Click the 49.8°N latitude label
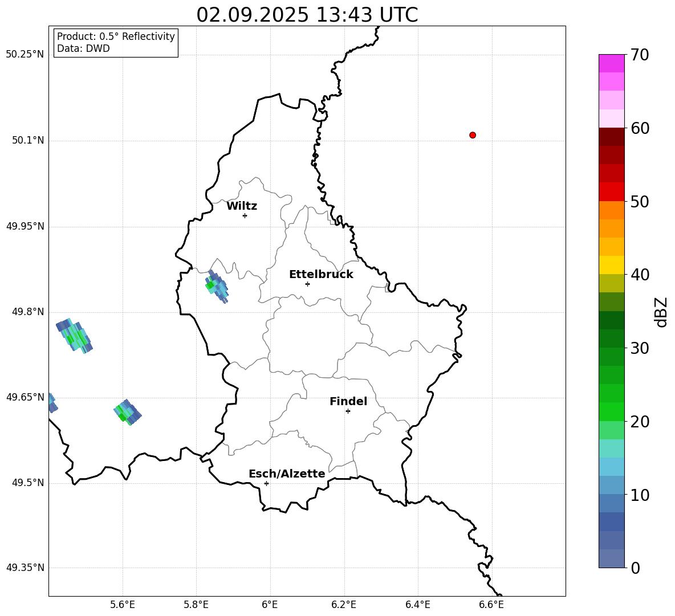This screenshot has height=616, width=675. [x=27, y=312]
